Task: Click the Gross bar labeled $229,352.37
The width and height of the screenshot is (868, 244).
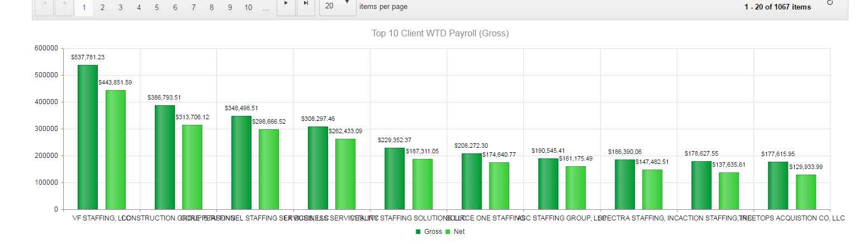Action: (395, 179)
